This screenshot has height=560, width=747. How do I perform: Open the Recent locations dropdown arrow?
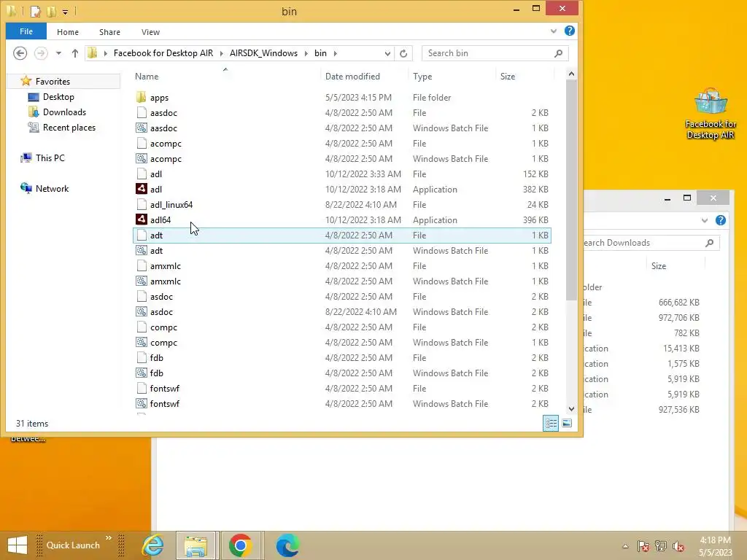[58, 52]
